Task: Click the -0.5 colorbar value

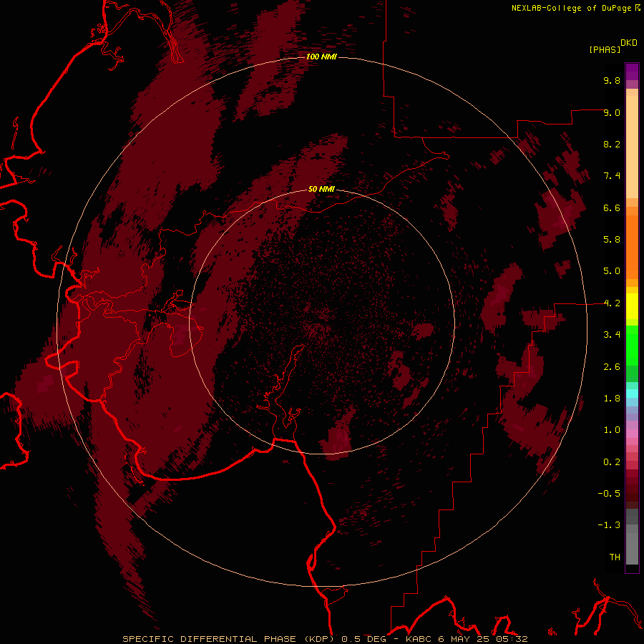Action: coord(609,494)
